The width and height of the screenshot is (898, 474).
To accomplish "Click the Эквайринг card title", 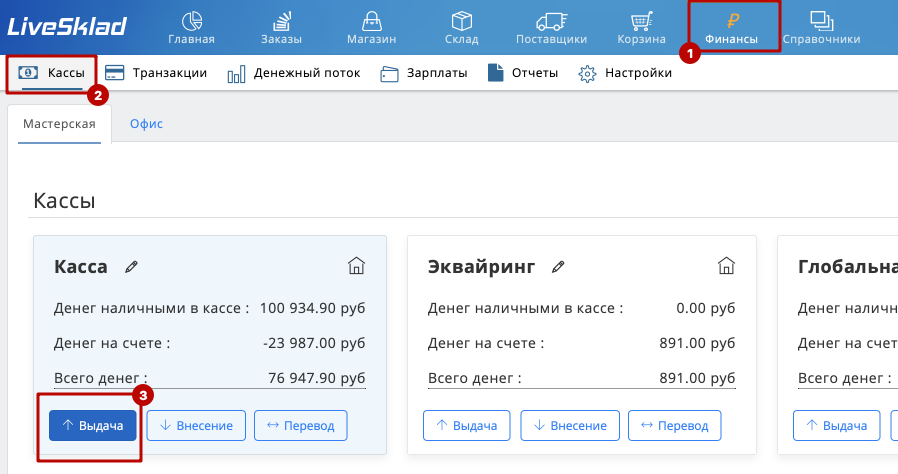I will click(x=482, y=267).
